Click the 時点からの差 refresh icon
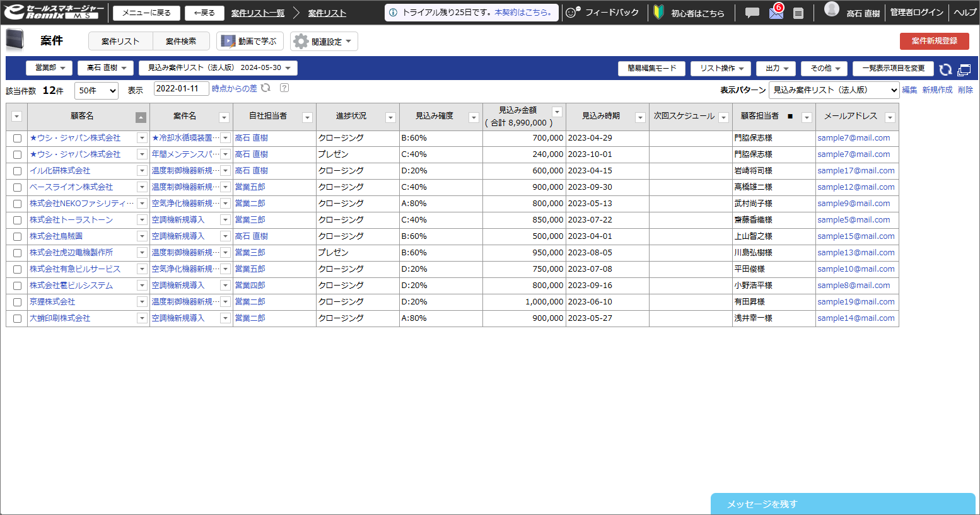 265,88
